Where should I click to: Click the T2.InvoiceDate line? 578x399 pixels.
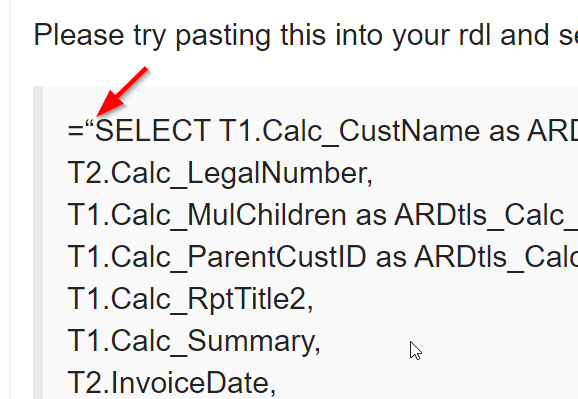pyautogui.click(x=172, y=383)
